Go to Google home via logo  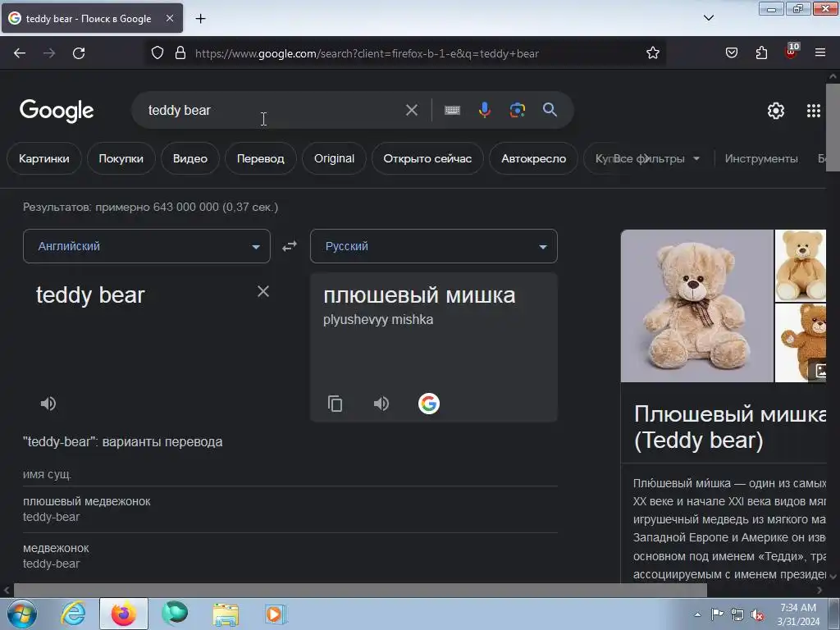coord(57,111)
